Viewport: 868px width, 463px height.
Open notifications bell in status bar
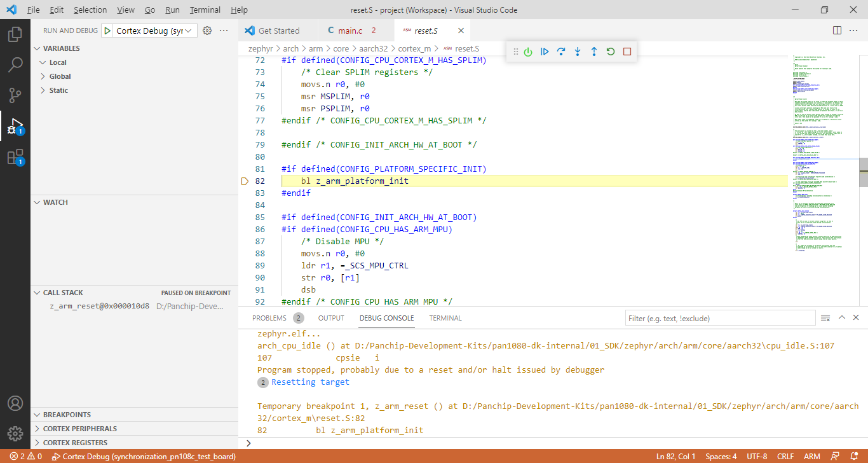pos(855,457)
